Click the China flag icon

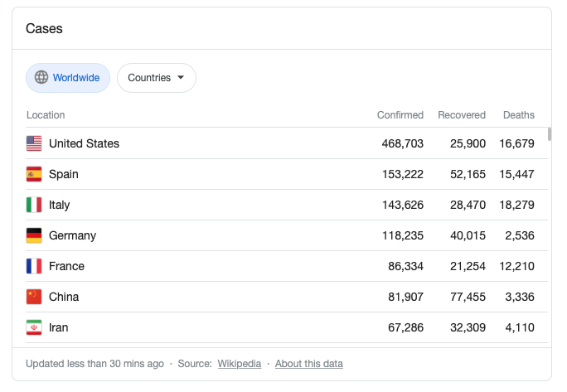point(34,297)
